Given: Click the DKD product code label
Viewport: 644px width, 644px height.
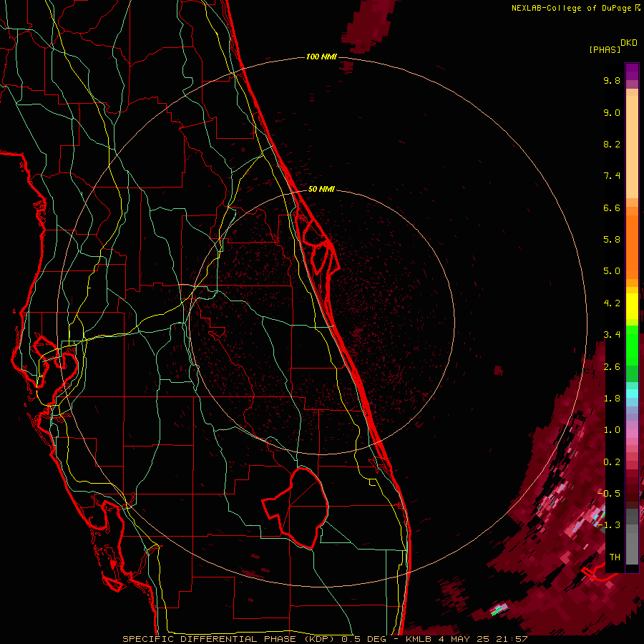Looking at the screenshot, I should (629, 43).
